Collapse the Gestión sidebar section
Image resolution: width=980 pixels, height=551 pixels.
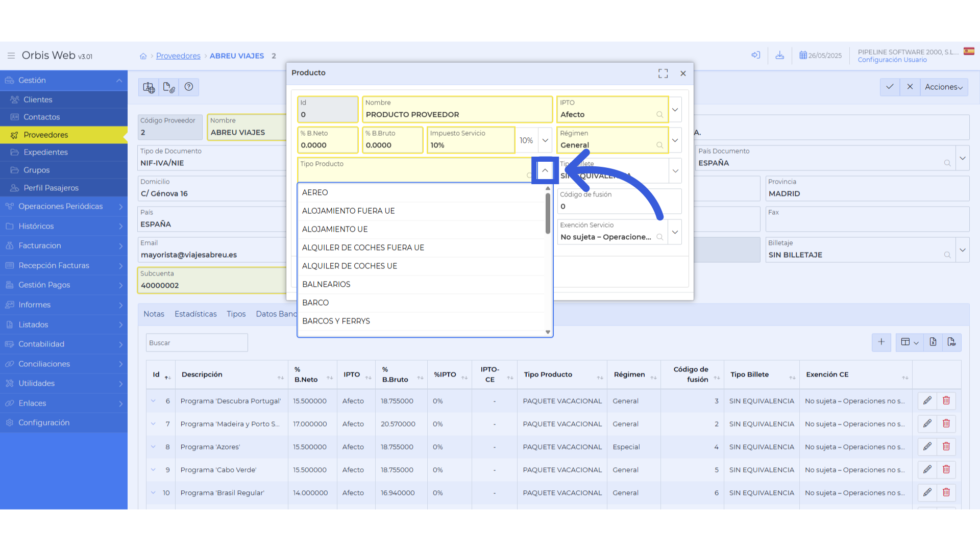(64, 80)
